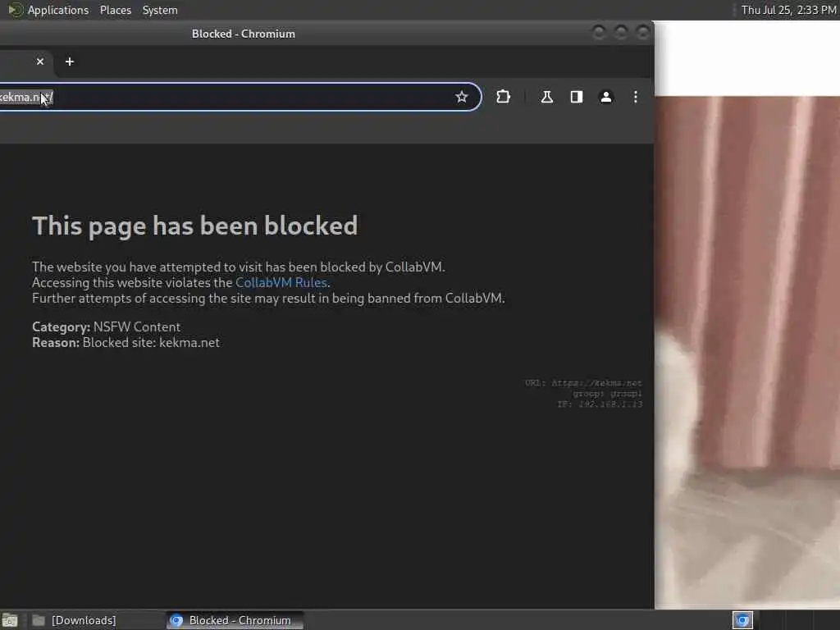Click the show desktop icon in taskbar

(x=10, y=620)
